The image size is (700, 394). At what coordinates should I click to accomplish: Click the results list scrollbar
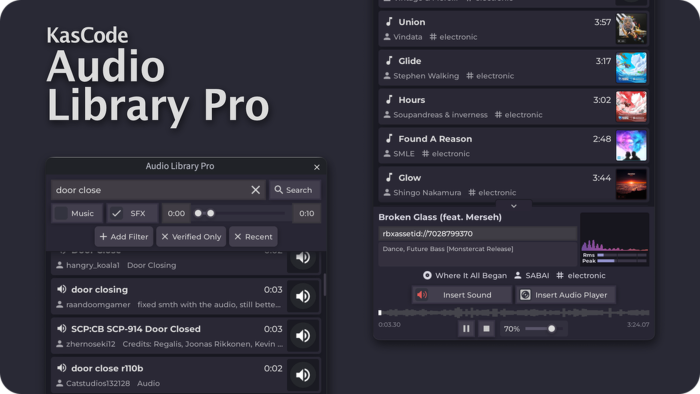pos(325,285)
